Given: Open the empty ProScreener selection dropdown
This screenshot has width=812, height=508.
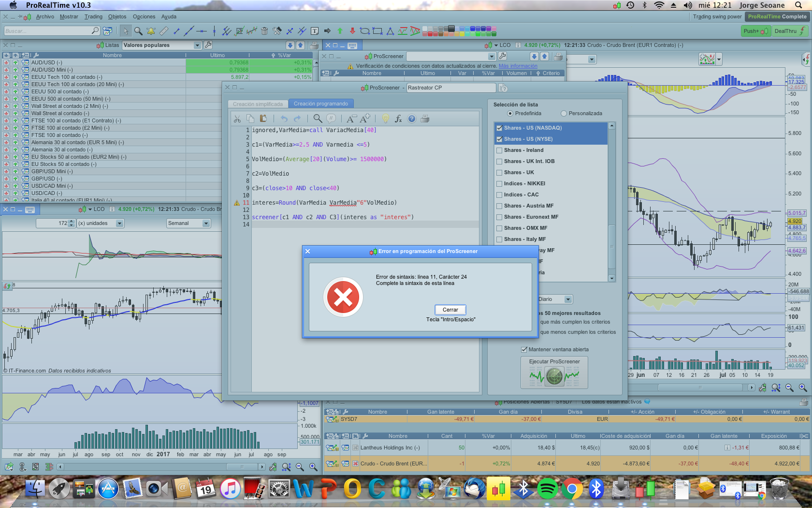Looking at the screenshot, I should point(492,56).
